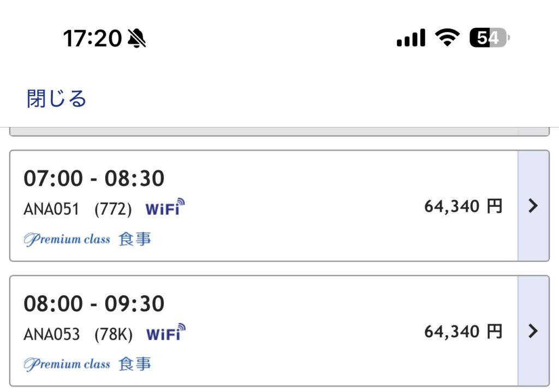Click the ANA053 (78K) flight number text
This screenshot has height=392, width=559.
point(78,334)
